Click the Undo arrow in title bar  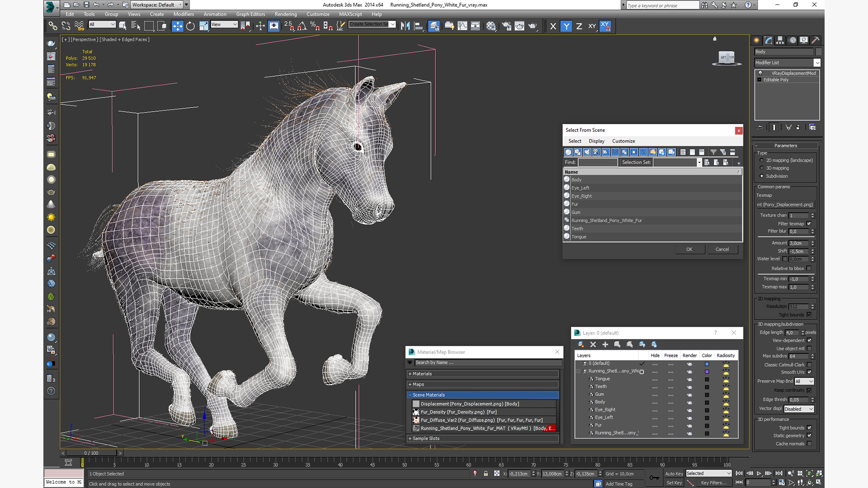(x=96, y=5)
